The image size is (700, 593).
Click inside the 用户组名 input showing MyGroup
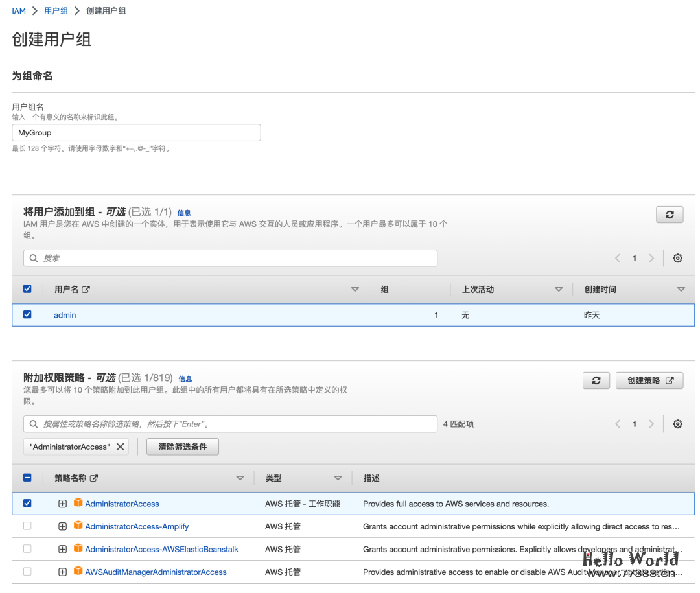click(136, 132)
